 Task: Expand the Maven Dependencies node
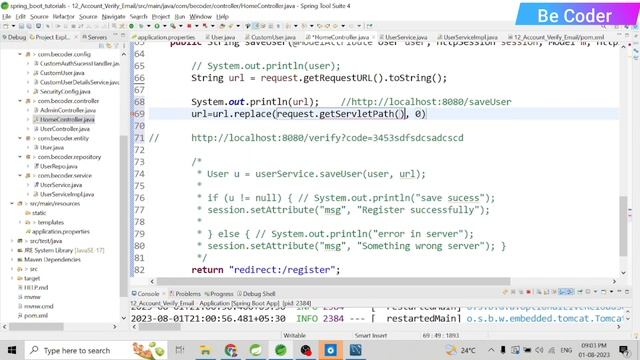pos(12,260)
